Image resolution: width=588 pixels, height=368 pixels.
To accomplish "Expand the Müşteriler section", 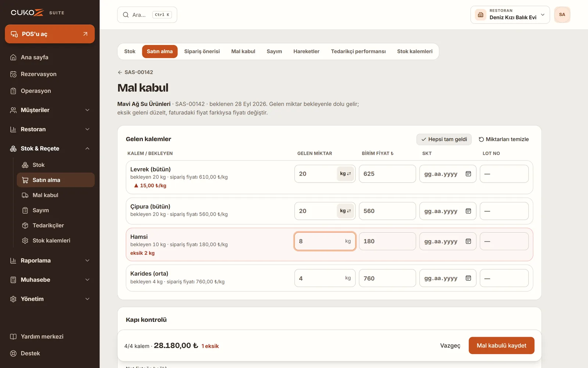I will point(50,110).
